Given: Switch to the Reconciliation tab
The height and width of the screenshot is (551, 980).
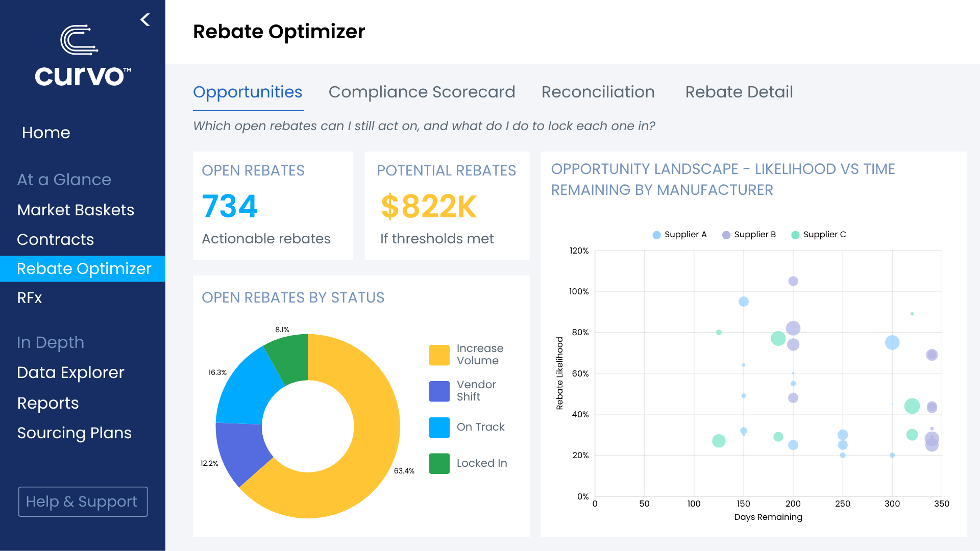Looking at the screenshot, I should 598,92.
